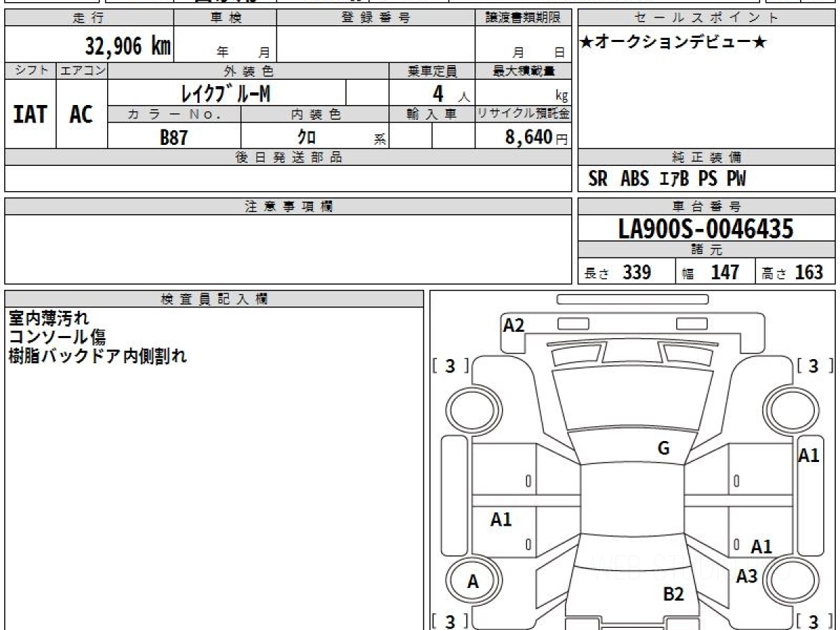Click the 注意事項欄 header bar

[x=288, y=206]
